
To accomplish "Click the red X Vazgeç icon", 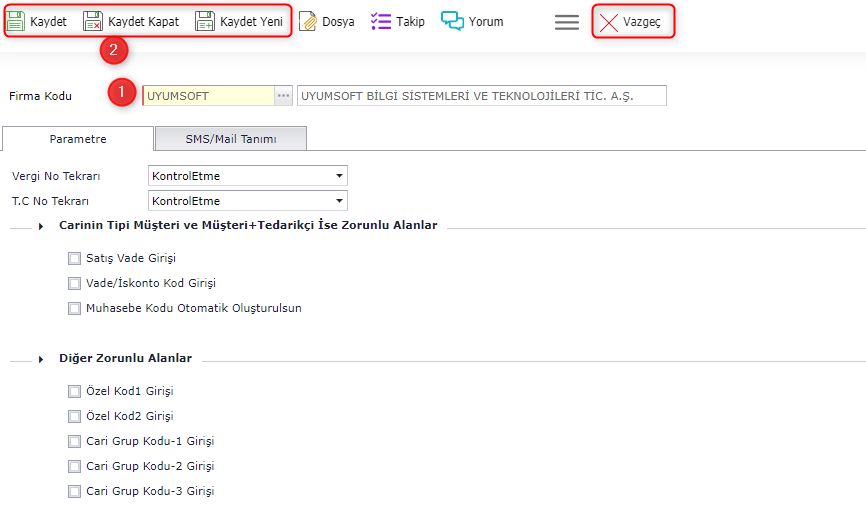I will (x=608, y=22).
